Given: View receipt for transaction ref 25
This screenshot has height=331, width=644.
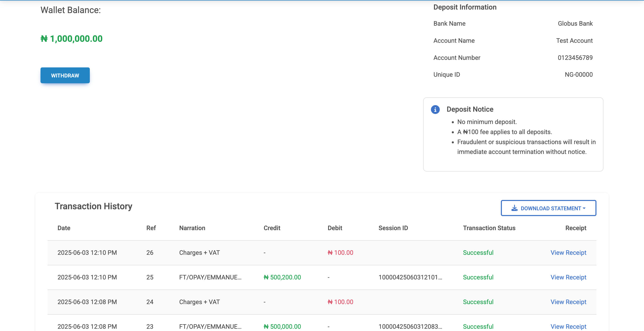Looking at the screenshot, I should 568,277.
